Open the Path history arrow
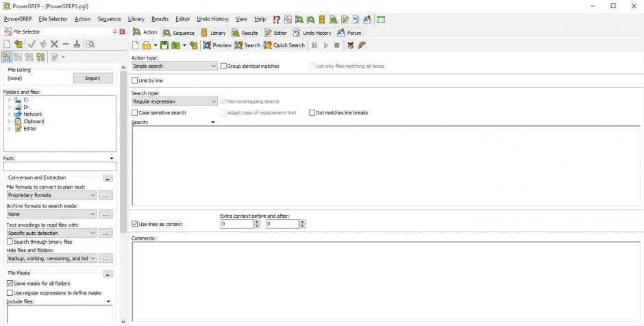The width and height of the screenshot is (644, 326). point(112,158)
